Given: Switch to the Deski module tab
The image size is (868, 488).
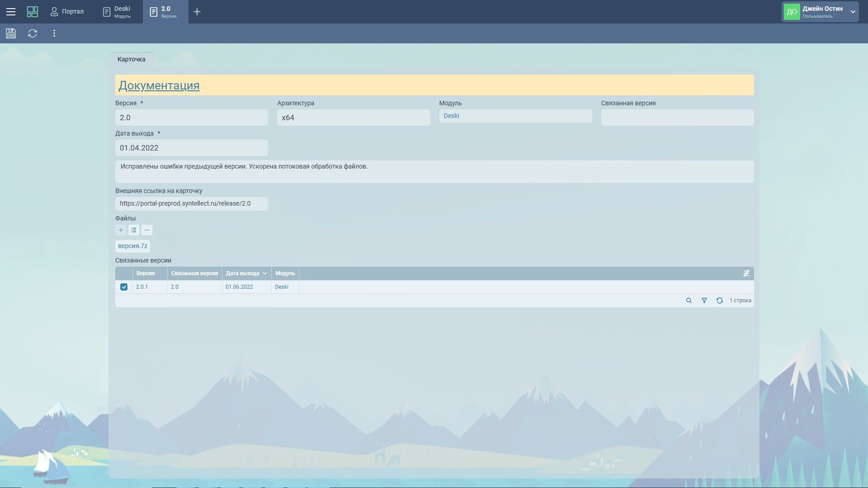Looking at the screenshot, I should [117, 12].
